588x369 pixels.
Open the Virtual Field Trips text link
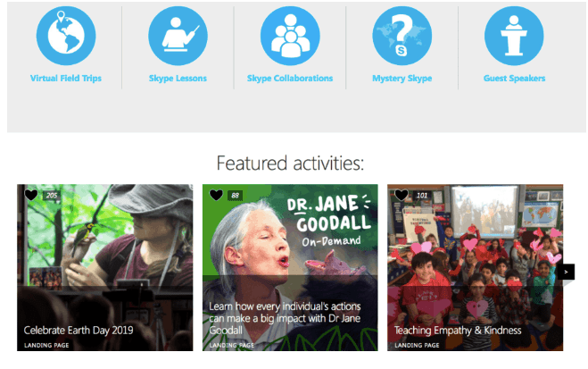point(65,79)
